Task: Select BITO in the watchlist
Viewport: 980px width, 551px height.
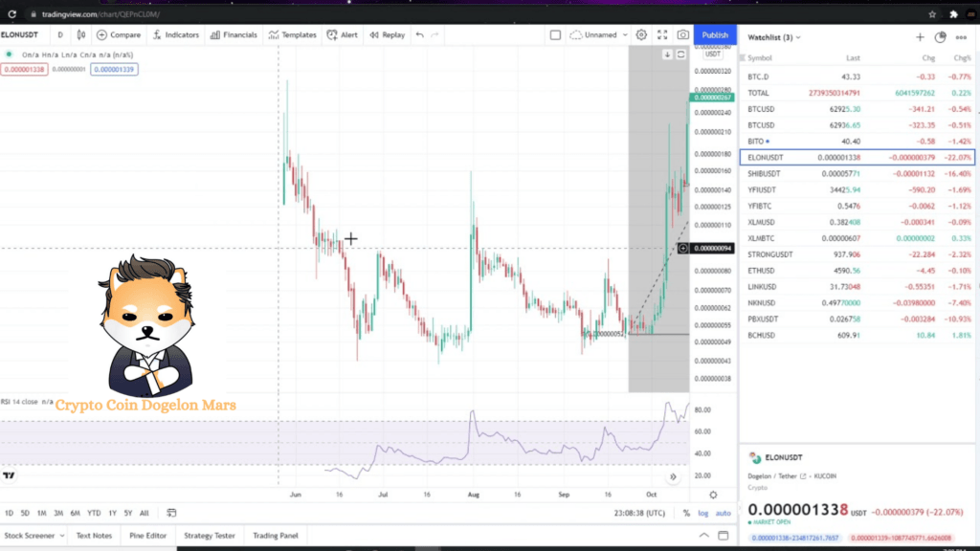Action: click(x=857, y=142)
